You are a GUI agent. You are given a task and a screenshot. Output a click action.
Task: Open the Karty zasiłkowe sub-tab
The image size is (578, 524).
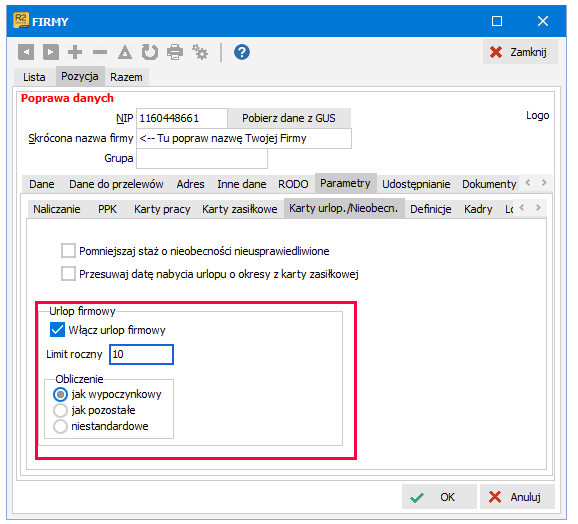[240, 209]
